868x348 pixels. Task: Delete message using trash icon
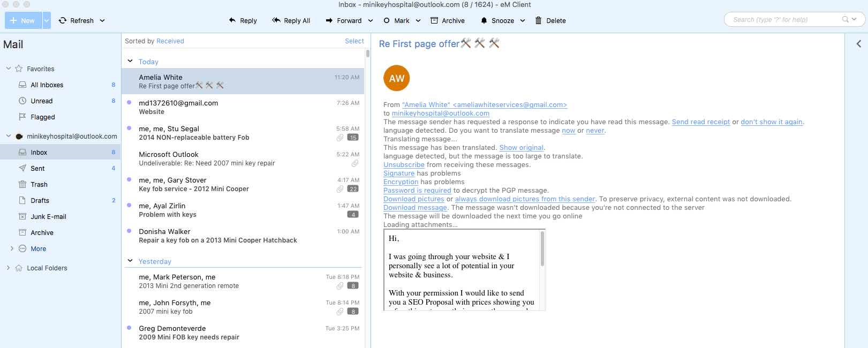[x=539, y=20]
